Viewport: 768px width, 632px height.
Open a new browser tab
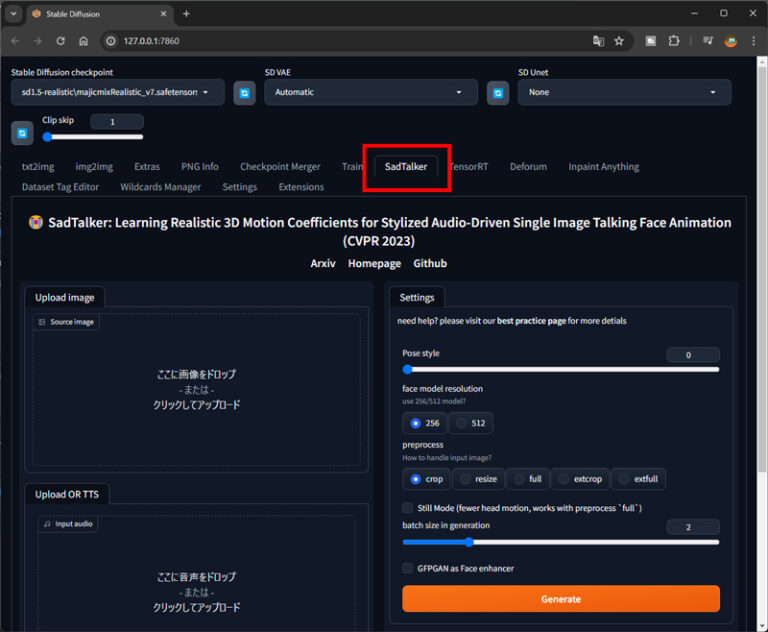[x=186, y=14]
